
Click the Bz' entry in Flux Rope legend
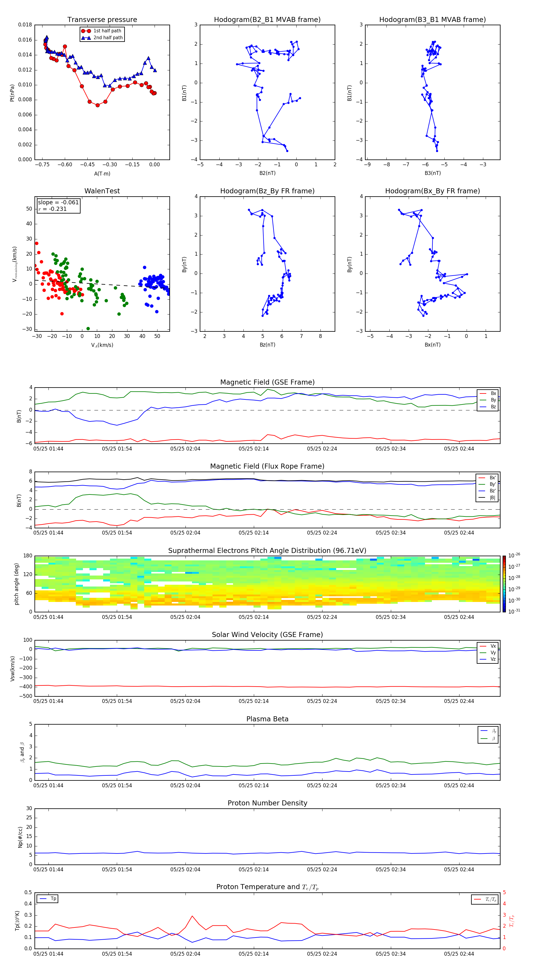click(x=487, y=491)
